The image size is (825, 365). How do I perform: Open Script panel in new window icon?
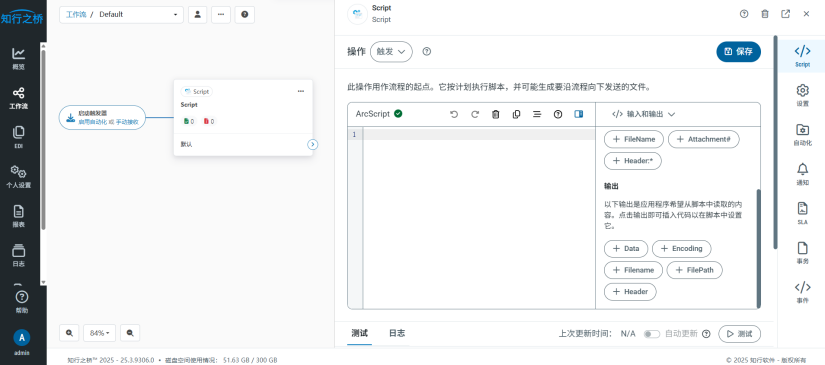point(786,14)
